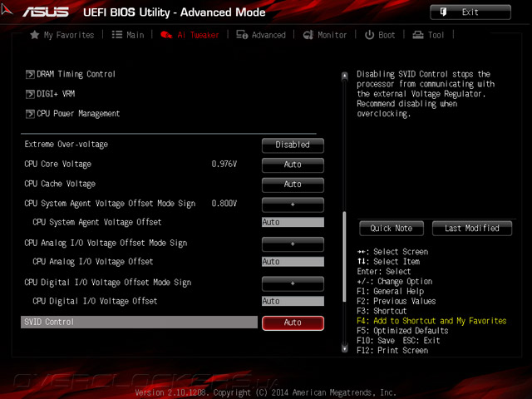This screenshot has height=399, width=532.
Task: Click the printer-like icon beside Tool
Action: (x=418, y=35)
